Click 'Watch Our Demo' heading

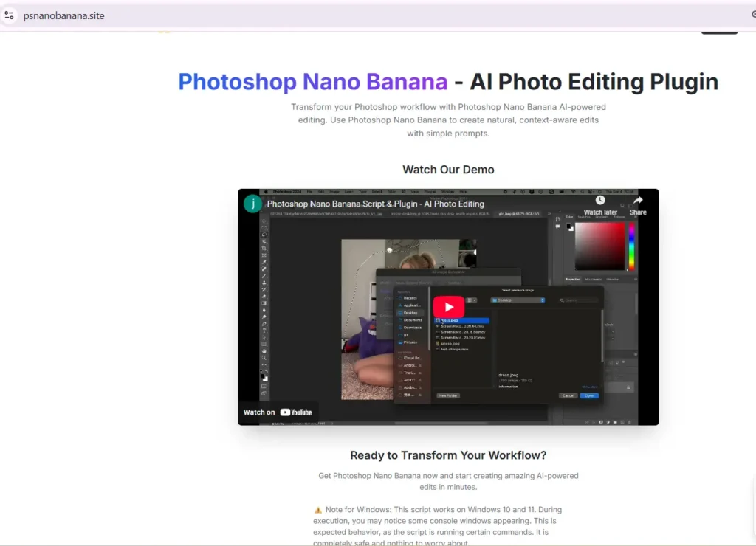(448, 170)
